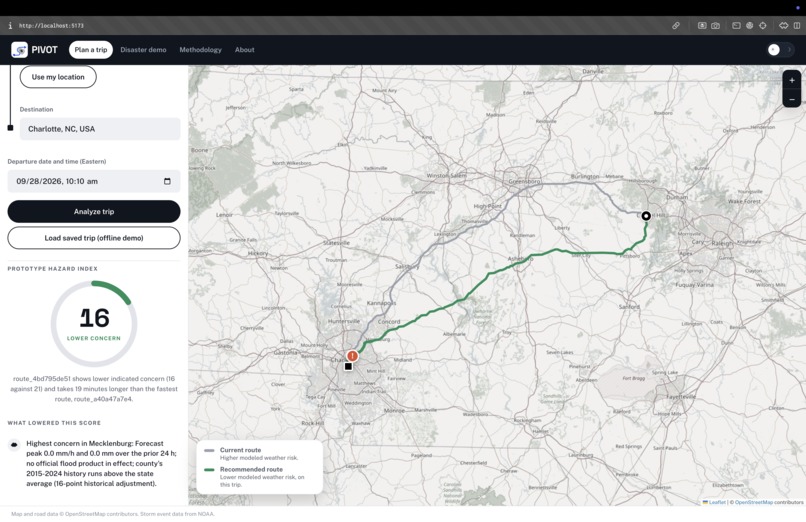Click Load saved trip (offline demo) button
This screenshot has width=806, height=522.
click(94, 238)
